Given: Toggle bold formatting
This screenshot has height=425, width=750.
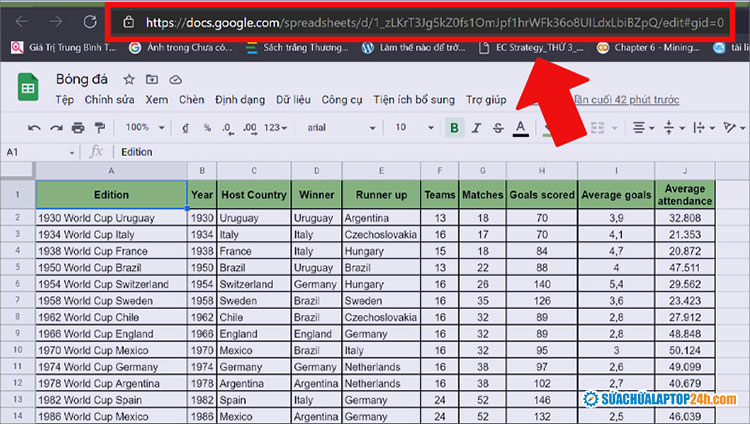Looking at the screenshot, I should (x=454, y=128).
